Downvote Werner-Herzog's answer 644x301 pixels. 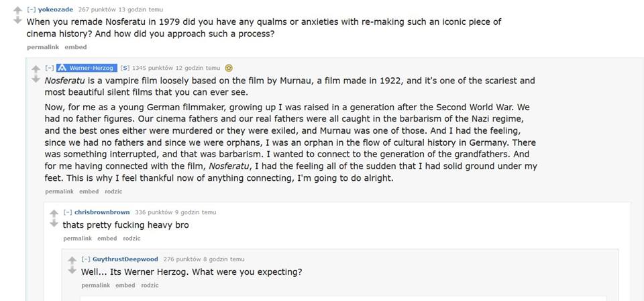click(x=36, y=79)
